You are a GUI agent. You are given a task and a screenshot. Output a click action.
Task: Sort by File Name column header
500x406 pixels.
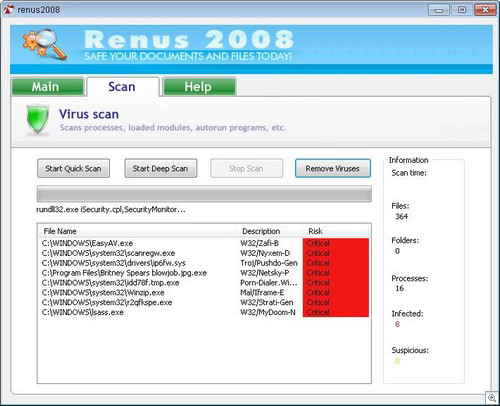click(x=137, y=231)
